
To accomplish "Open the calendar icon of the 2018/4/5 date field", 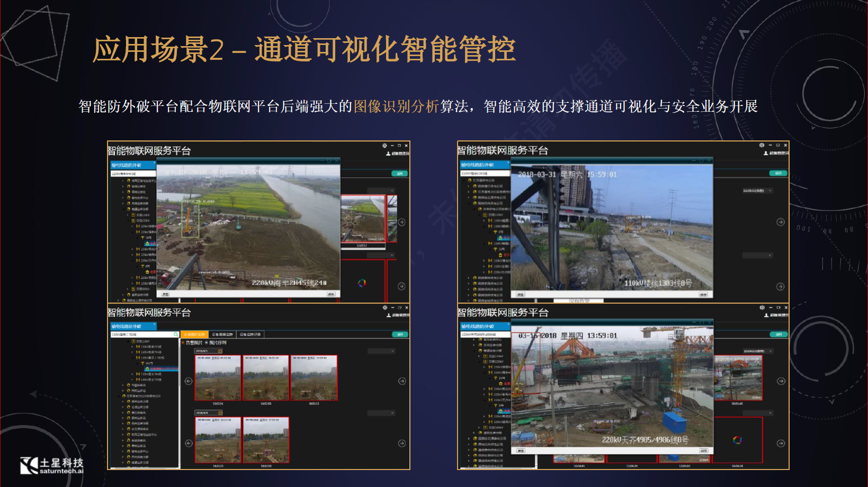I will 220,351.
